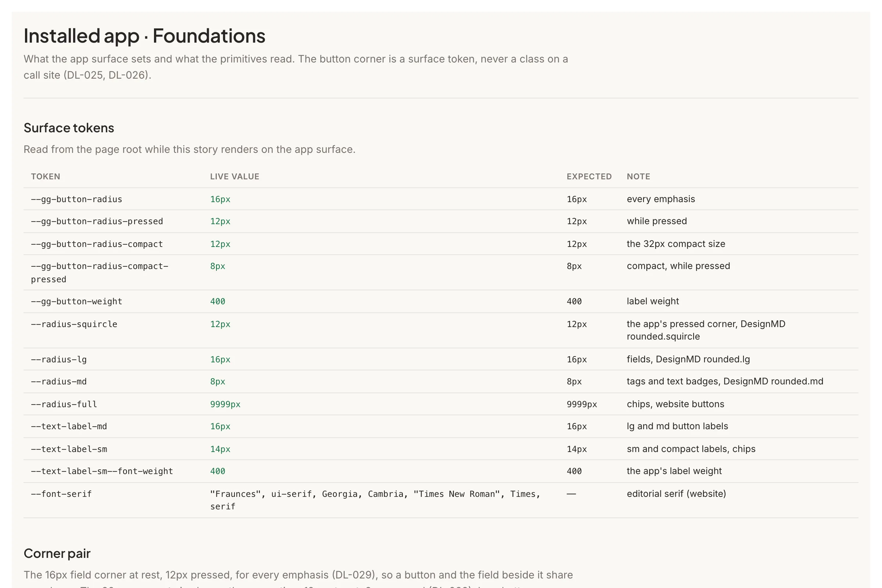Click the "the app's pressed corner" note

[x=706, y=330]
